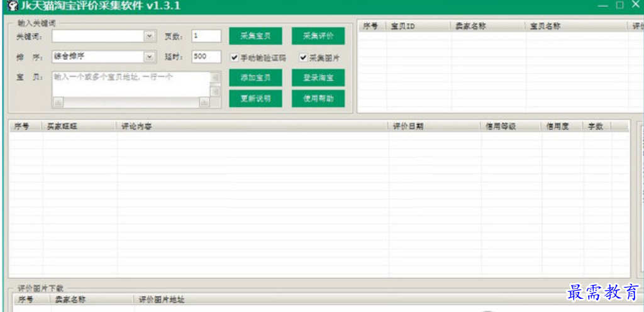Click into the 页数 input field
Screen dimensions: 644x312
(206, 36)
